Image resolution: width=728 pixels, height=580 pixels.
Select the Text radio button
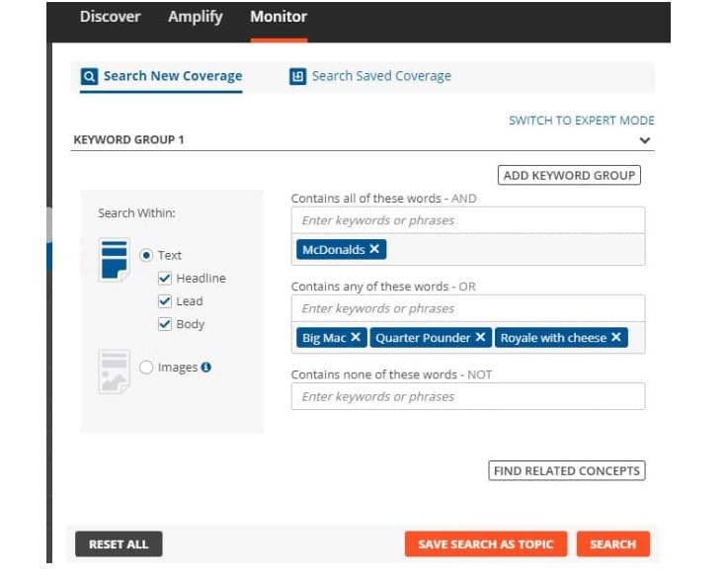coord(146,255)
